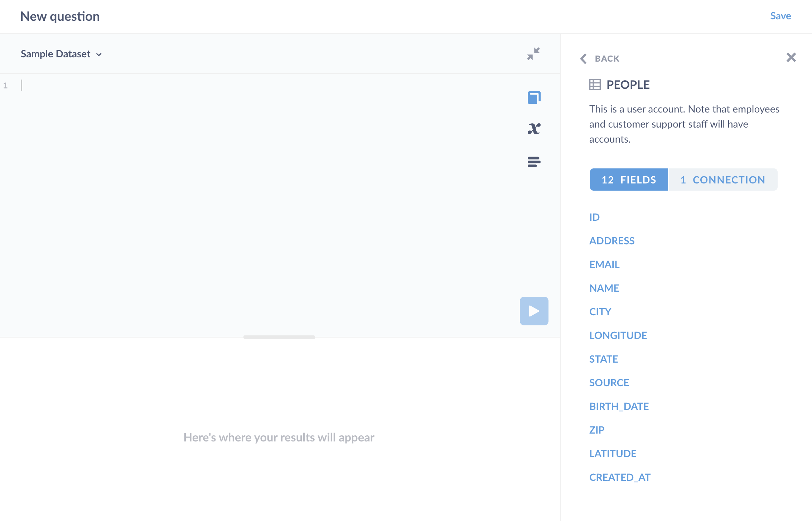Viewport: 812px width, 521px height.
Task: Switch to 1 CONNECTION tab
Action: click(x=722, y=180)
